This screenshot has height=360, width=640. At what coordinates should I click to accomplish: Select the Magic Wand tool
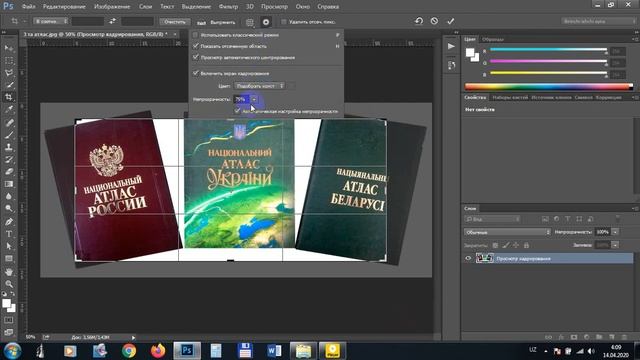[x=9, y=85]
